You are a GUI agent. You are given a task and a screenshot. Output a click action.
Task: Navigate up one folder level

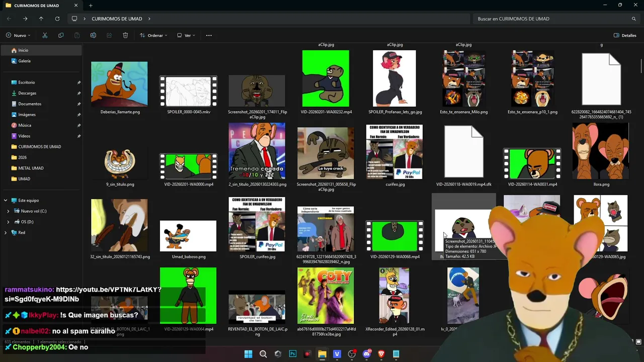tap(41, 19)
